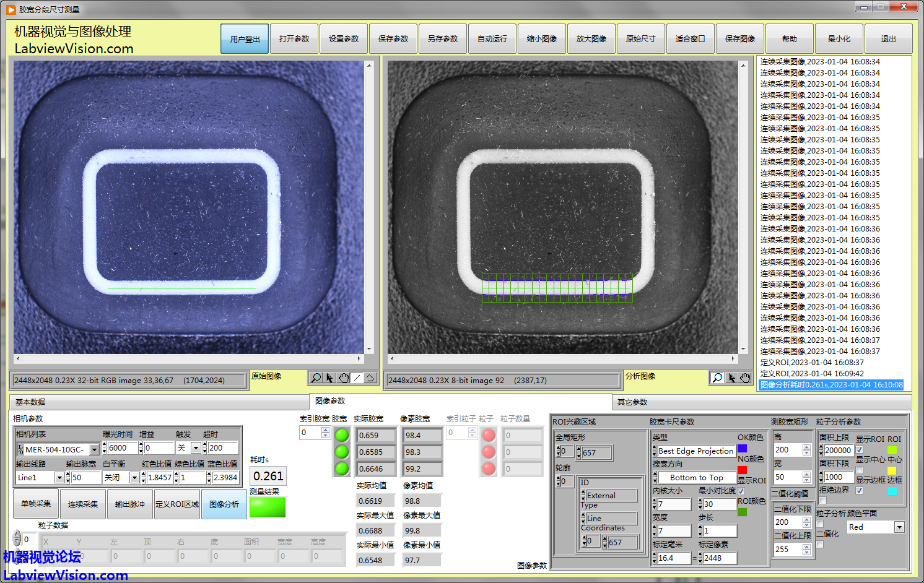This screenshot has height=583, width=924.
Task: Toggle the 显示ROI checkbox in caliper parameters
Action: [741, 491]
